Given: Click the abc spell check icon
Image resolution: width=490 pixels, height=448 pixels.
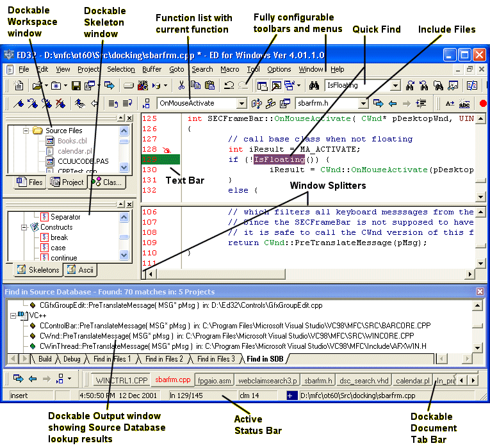Looking at the screenshot, I should click(x=464, y=104).
